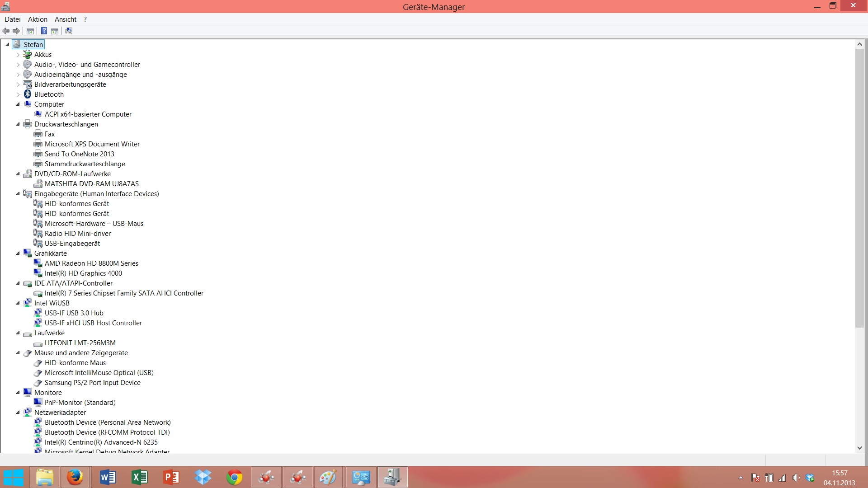Select Intel(R) HD Graphics 4000
Viewport: 868px width, 488px height.
pyautogui.click(x=84, y=273)
